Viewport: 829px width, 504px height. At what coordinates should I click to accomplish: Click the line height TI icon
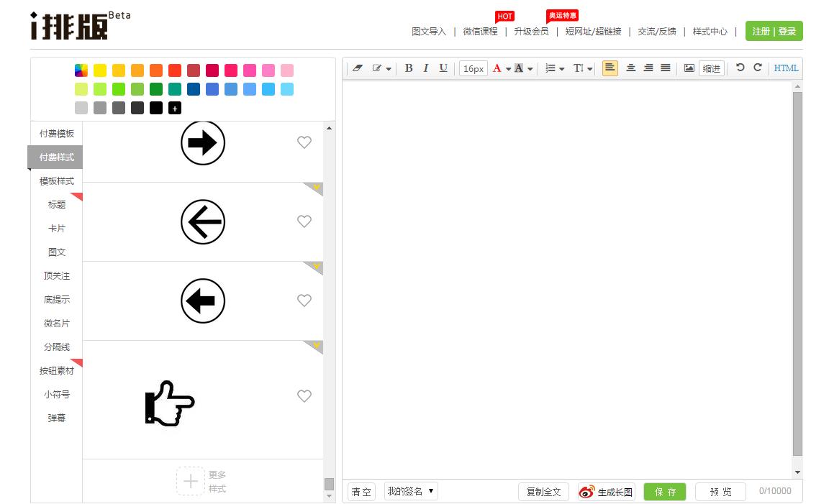point(579,68)
